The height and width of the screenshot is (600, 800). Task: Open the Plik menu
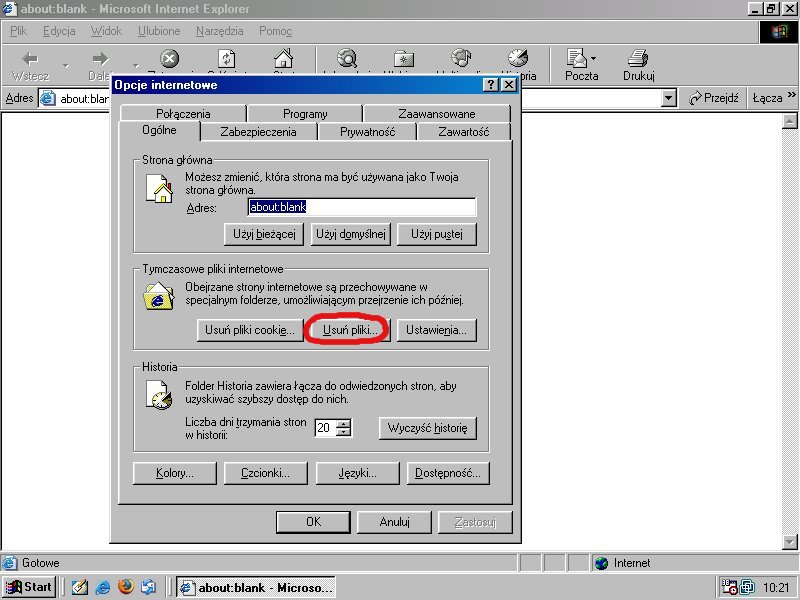[x=18, y=31]
